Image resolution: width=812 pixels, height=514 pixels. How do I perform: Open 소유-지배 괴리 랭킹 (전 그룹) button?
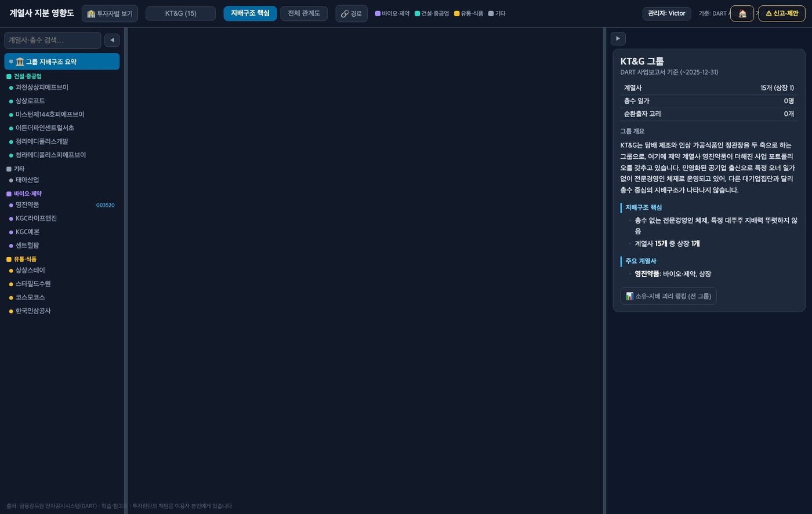[668, 296]
